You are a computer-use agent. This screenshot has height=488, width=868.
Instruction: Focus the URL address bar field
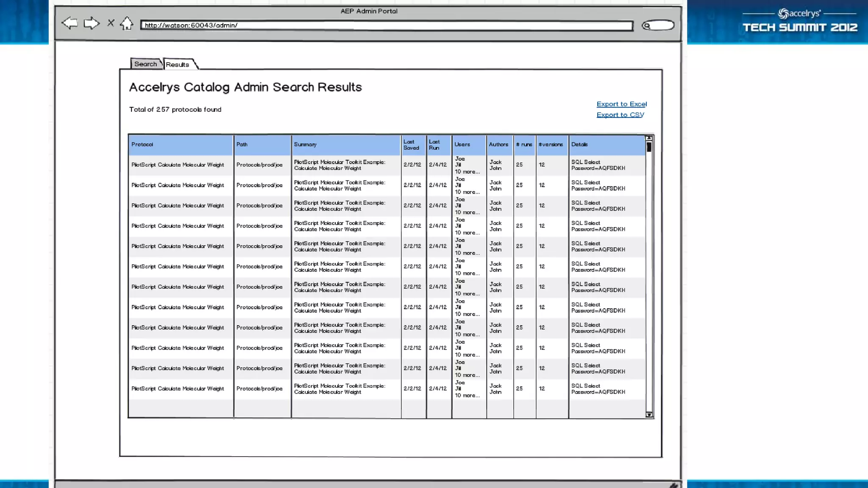[x=387, y=25]
